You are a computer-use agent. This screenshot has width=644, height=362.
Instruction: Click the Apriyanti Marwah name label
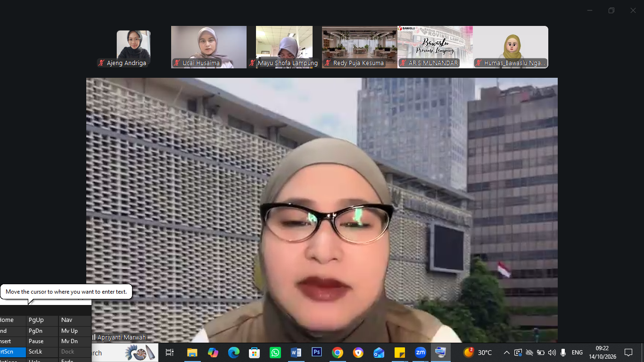coord(122,337)
